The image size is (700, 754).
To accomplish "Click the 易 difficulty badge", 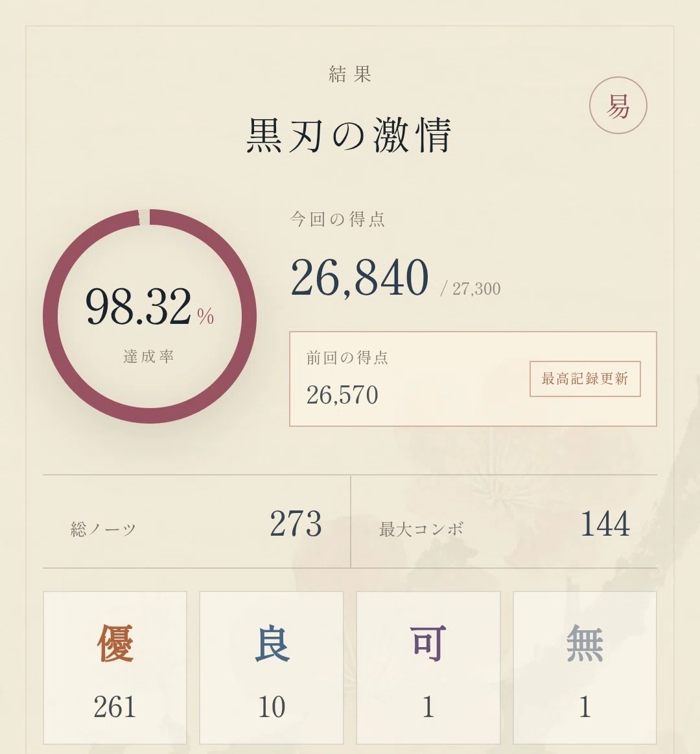I will 618,106.
